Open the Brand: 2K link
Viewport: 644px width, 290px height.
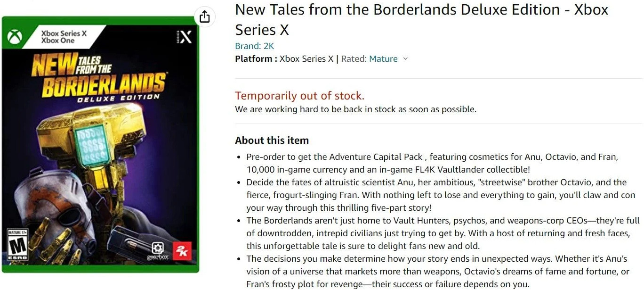point(254,46)
